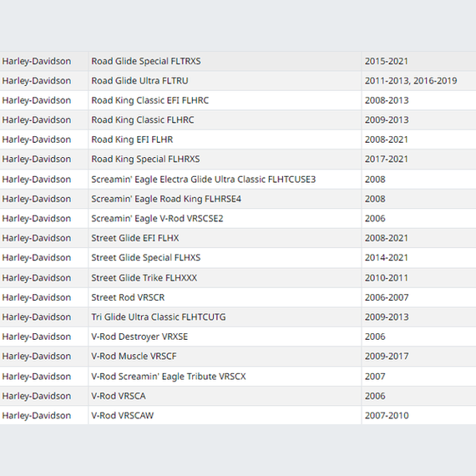Select Screamin' Eagle V-Rod VRSCSE2 cell
Screen dimensions: 476x476
click(225, 219)
